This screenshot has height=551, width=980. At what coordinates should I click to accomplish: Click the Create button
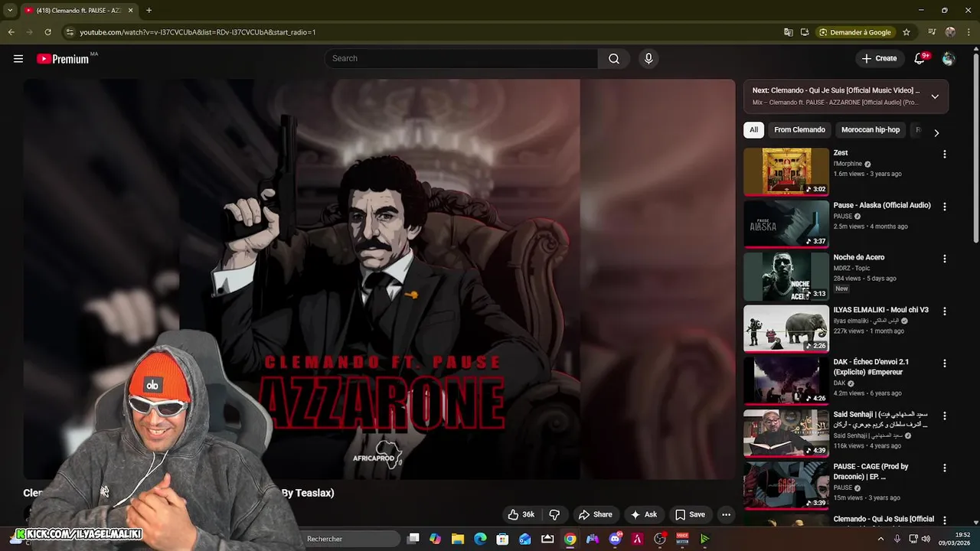point(879,58)
